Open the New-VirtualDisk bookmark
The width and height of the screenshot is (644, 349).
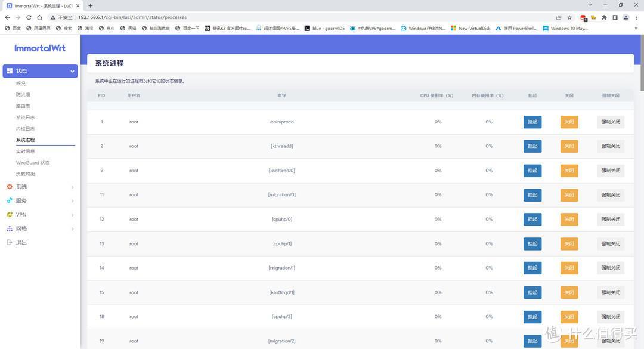coord(470,29)
